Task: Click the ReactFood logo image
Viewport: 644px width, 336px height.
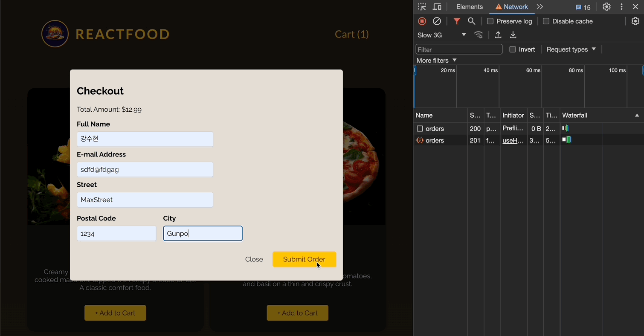Action: [x=55, y=34]
